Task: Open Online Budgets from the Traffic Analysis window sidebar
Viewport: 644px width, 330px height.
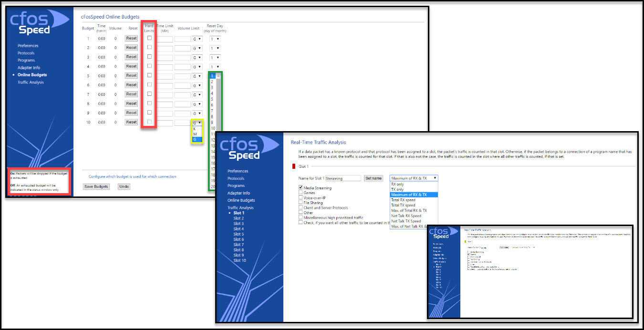Action: tap(241, 200)
